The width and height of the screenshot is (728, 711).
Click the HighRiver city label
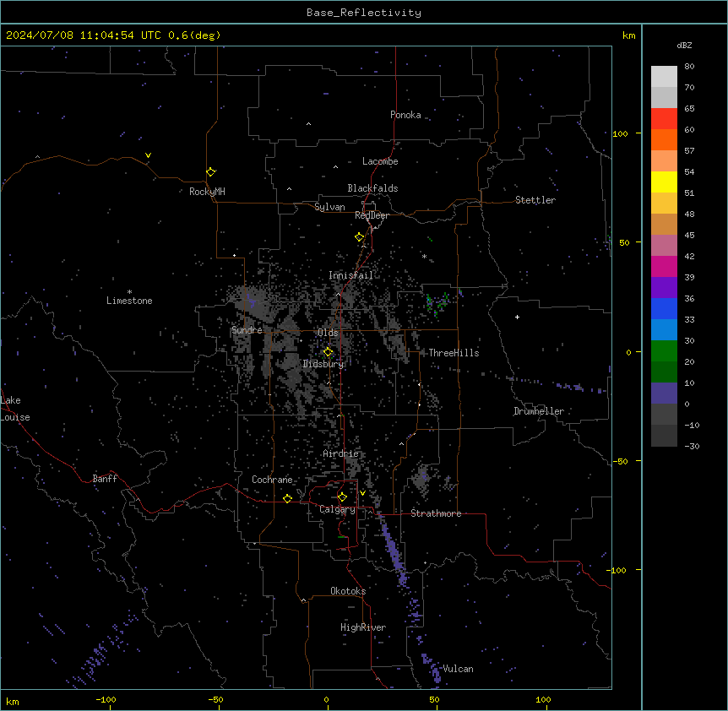[x=363, y=627]
